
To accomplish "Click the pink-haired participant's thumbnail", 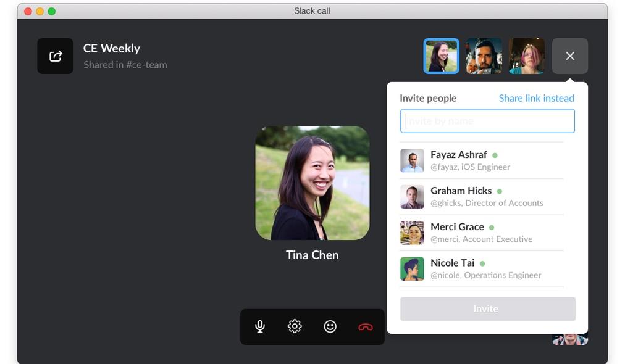I will (526, 56).
